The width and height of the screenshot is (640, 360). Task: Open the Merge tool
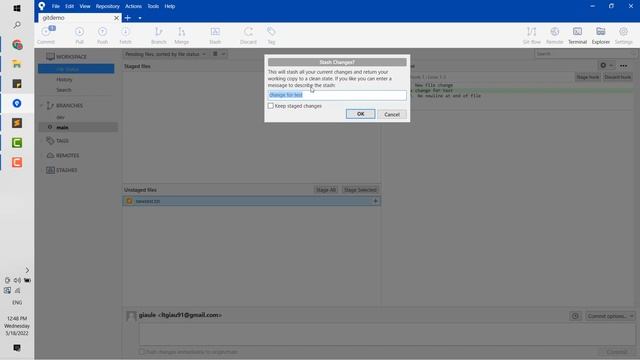182,35
